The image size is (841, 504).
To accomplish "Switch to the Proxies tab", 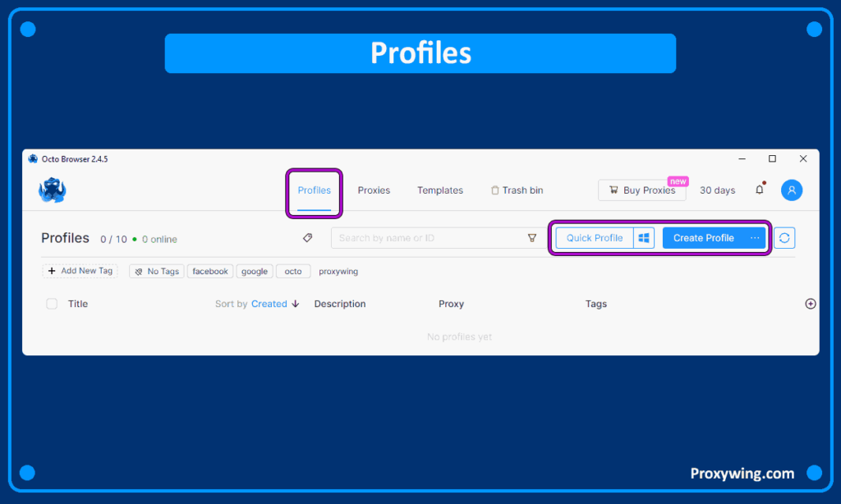I will pos(374,190).
